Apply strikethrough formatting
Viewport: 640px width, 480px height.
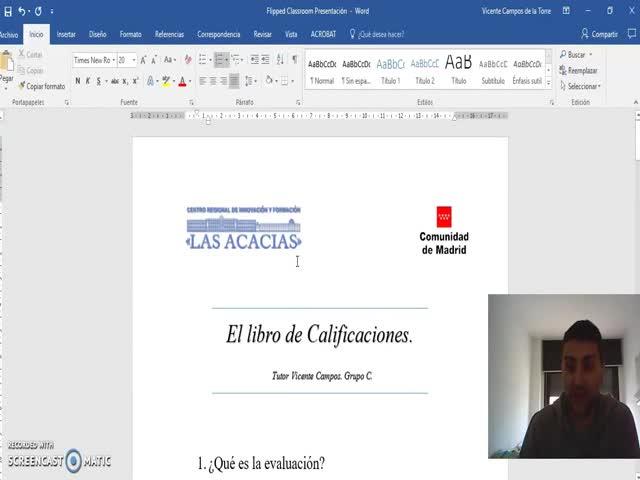(x=116, y=81)
